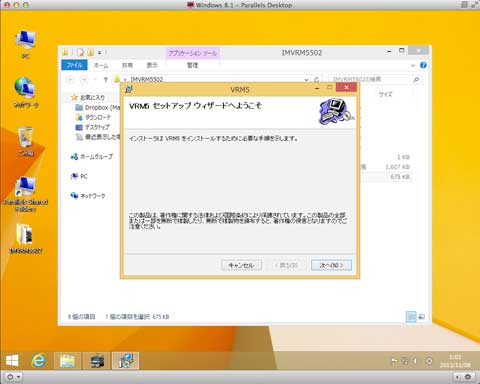Click the 1,607 KB file size cell
The image size is (480, 384).
397,167
